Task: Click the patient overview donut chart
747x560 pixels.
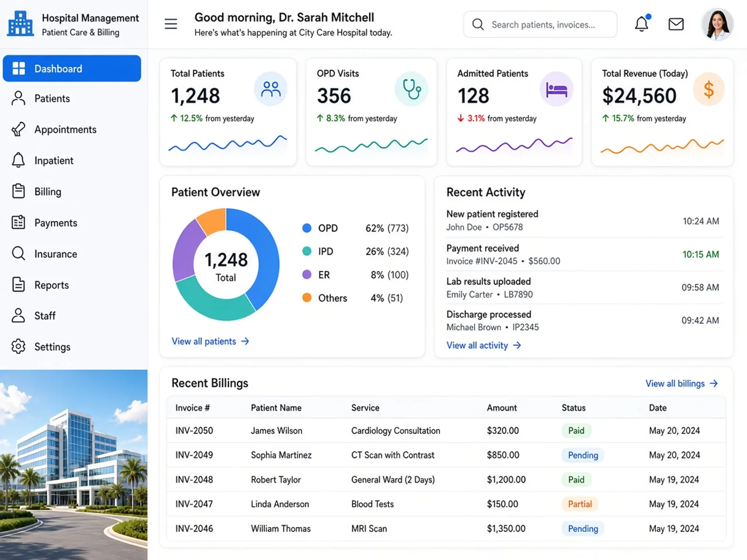Action: click(x=226, y=264)
